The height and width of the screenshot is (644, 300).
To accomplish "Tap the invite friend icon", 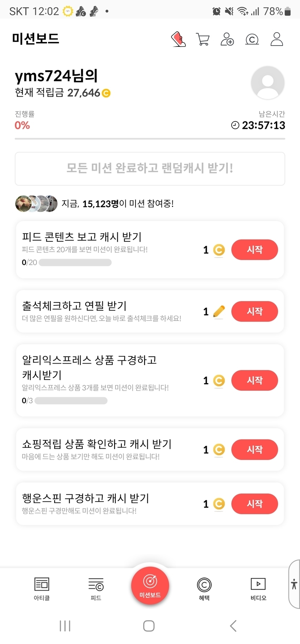I will [x=227, y=39].
